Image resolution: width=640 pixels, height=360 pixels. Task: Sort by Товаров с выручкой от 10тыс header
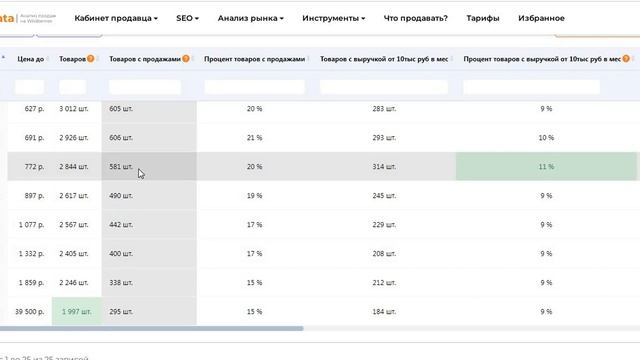pos(384,59)
